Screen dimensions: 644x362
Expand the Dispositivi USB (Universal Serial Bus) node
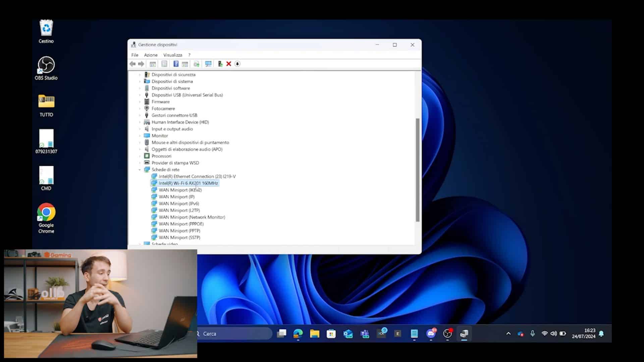pos(140,95)
